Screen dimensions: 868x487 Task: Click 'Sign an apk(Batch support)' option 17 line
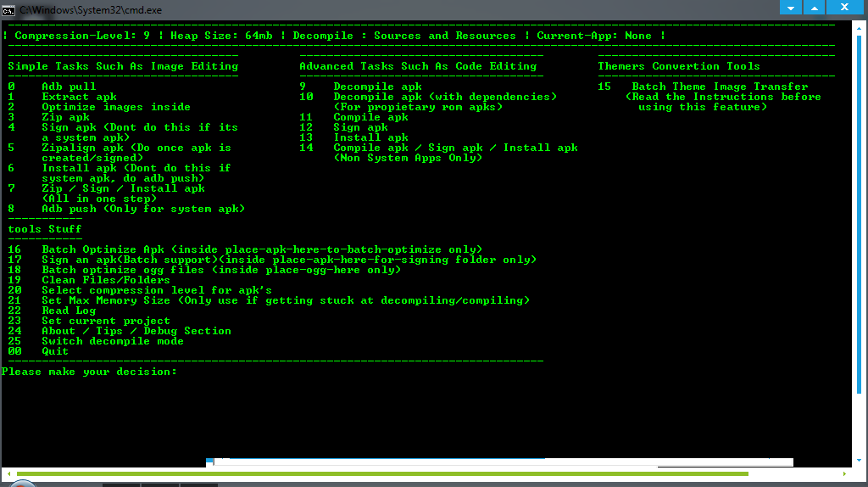pyautogui.click(x=289, y=260)
